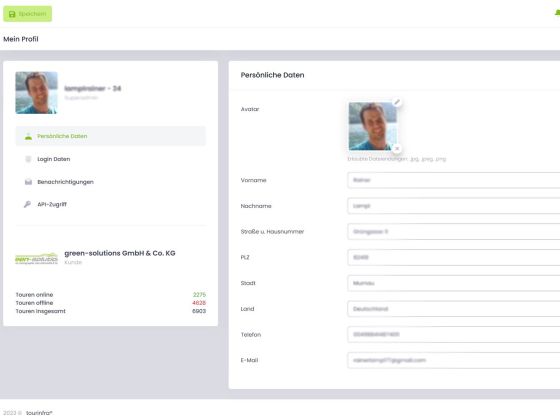The width and height of the screenshot is (560, 420).
Task: Focus the Vorname input field
Action: [454, 180]
